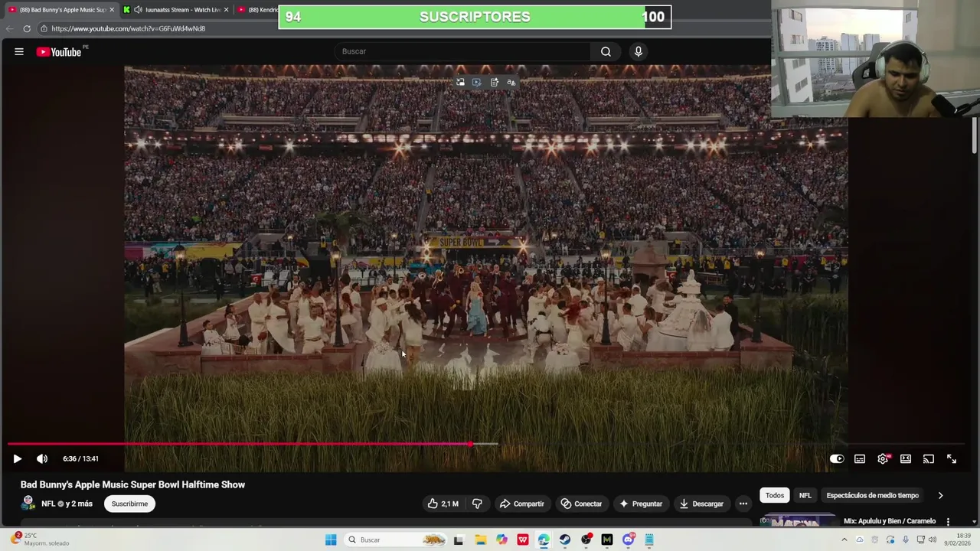Open Discord from the taskbar

[629, 540]
